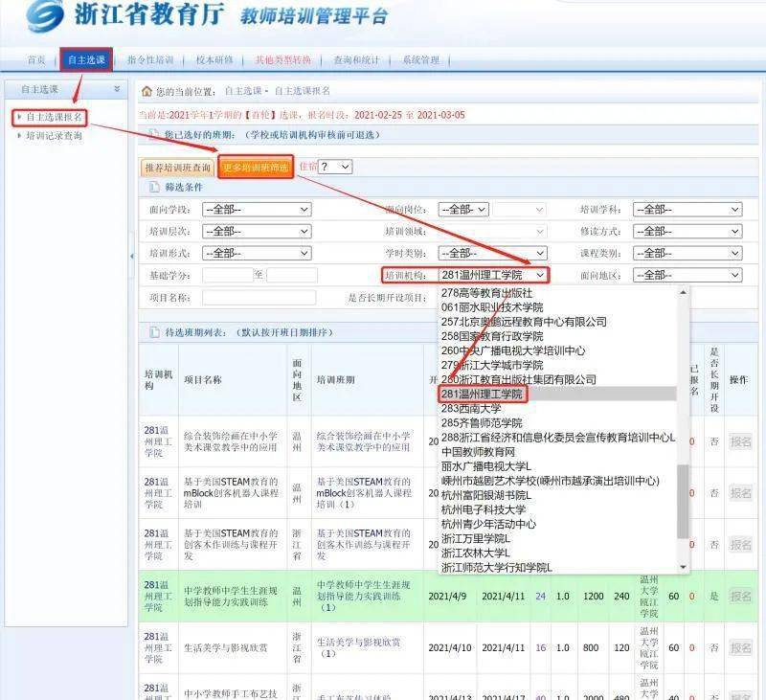Open the 自主选课 navigation item
This screenshot has height=700, width=766.
[x=86, y=60]
